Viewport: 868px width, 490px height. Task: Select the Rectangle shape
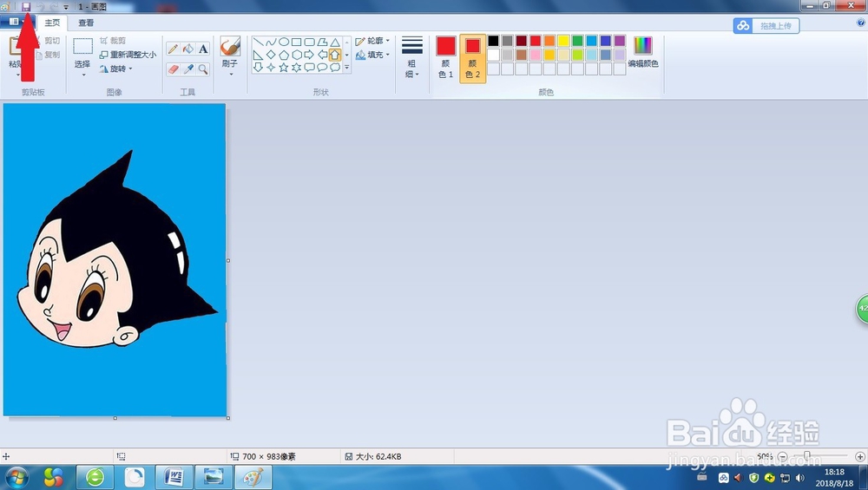coord(297,42)
